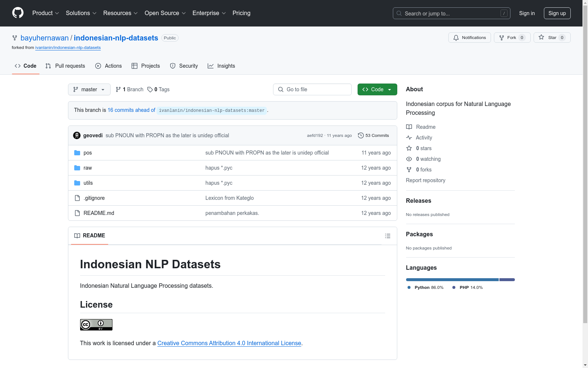
Task: Switch to the Pull requests tab
Action: [x=65, y=66]
